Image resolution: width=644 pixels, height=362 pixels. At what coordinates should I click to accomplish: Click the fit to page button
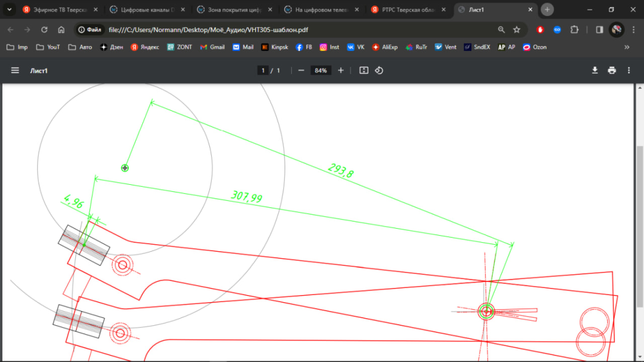[364, 70]
